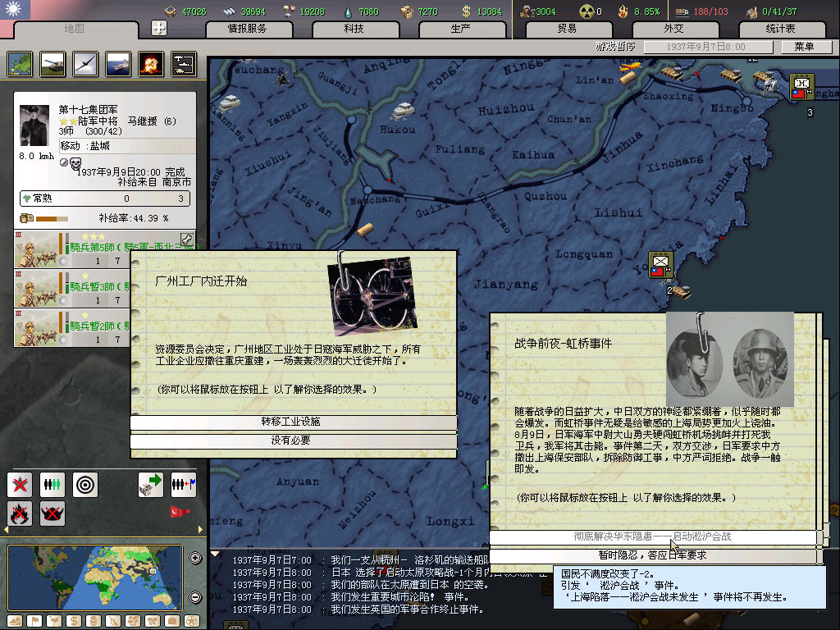Viewport: 840px width, 630px height.
Task: Click the money value 13084
Action: [x=489, y=11]
